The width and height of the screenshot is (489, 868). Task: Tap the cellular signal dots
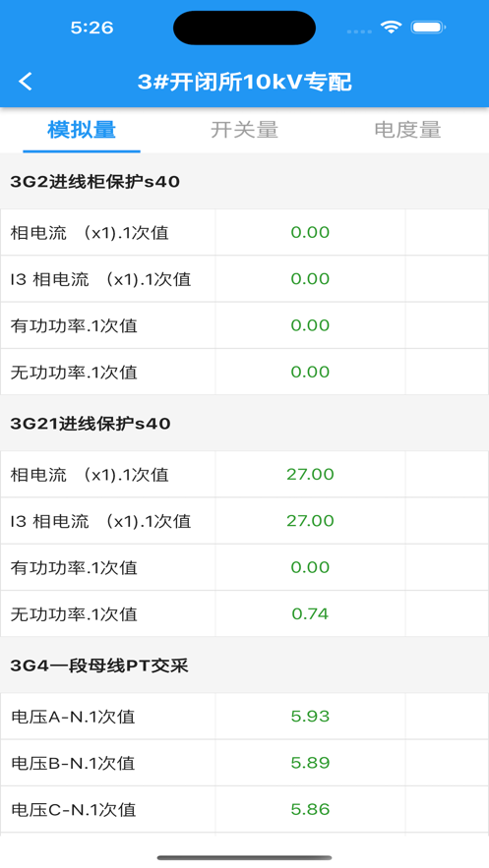pyautogui.click(x=359, y=31)
